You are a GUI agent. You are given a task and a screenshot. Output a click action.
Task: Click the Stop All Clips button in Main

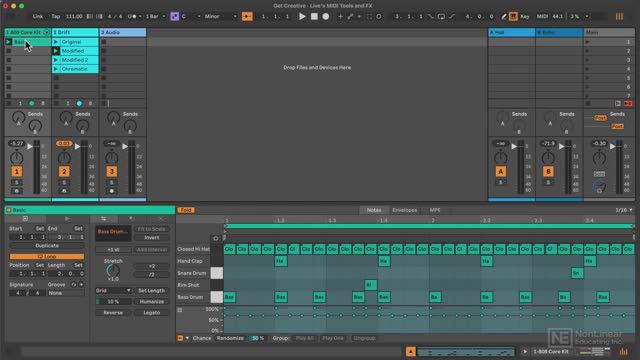(x=588, y=104)
